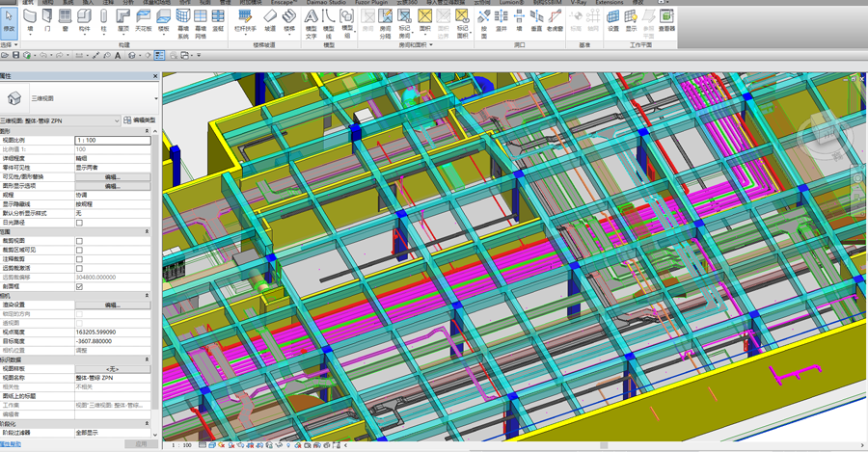Collapse the Identity Data (标识数据) section

point(148,359)
